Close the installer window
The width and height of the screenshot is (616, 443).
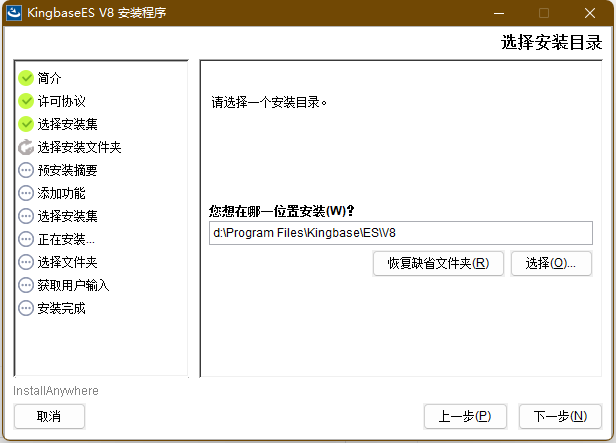[x=590, y=13]
